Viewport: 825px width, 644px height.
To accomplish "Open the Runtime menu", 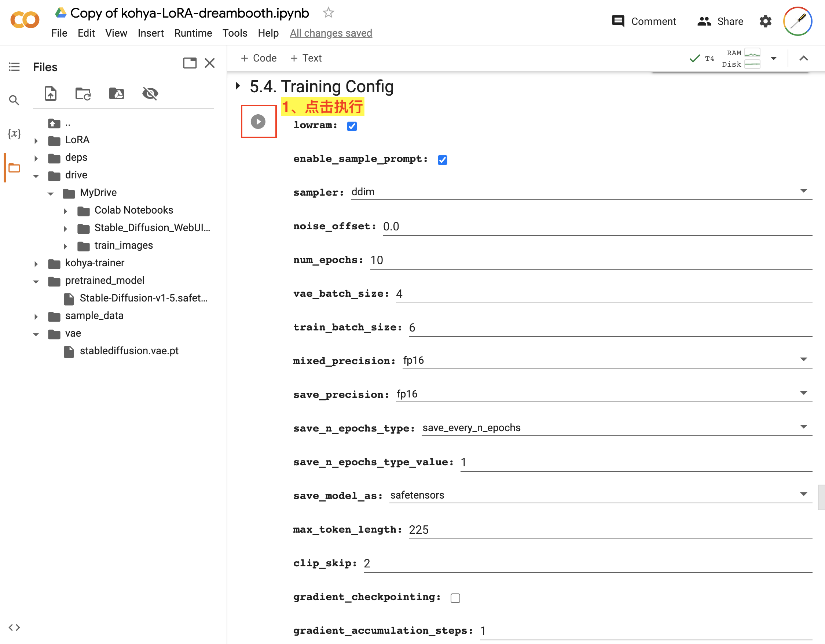I will click(192, 33).
